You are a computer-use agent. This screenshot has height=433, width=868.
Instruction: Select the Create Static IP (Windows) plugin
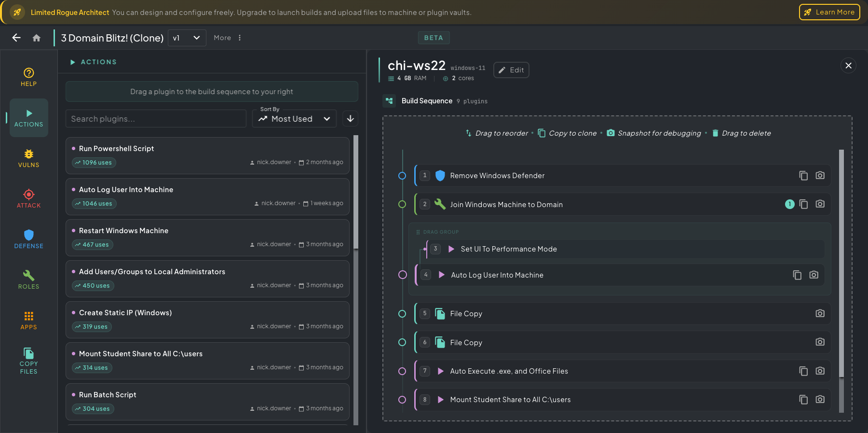(x=207, y=320)
